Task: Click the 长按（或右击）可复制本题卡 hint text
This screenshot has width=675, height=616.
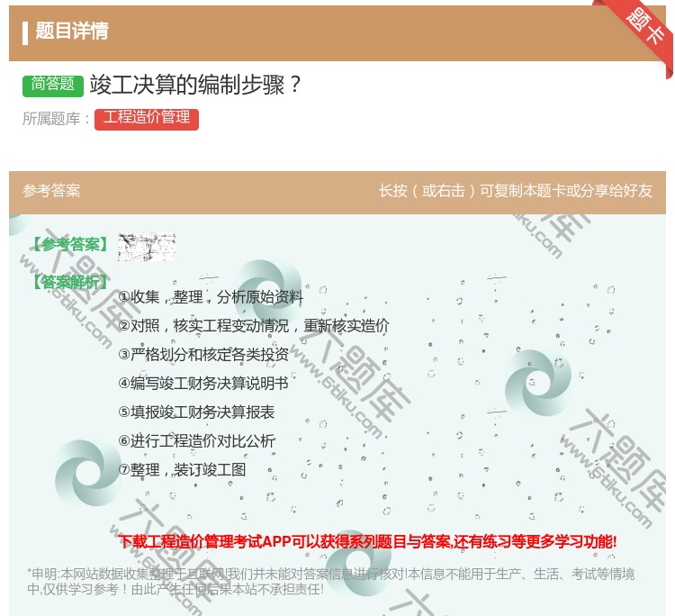Action: click(x=516, y=191)
